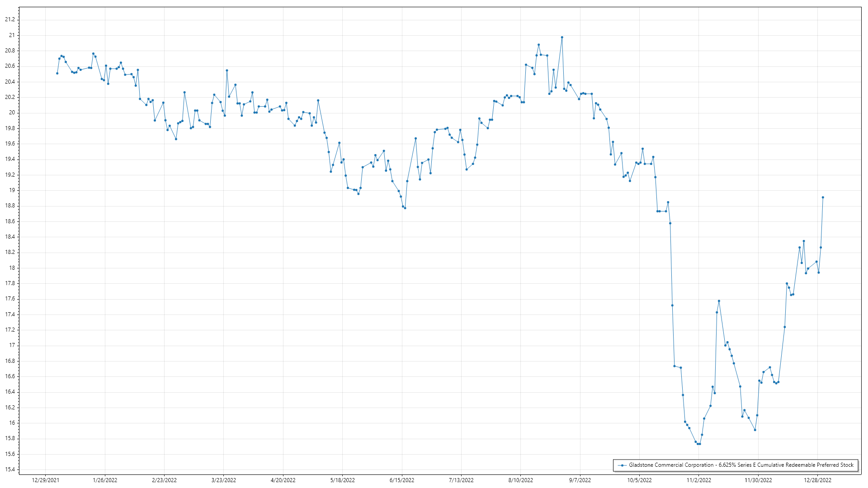The image size is (868, 488).
Task: Click the 5/18/2022 x-axis date label
Action: point(343,480)
